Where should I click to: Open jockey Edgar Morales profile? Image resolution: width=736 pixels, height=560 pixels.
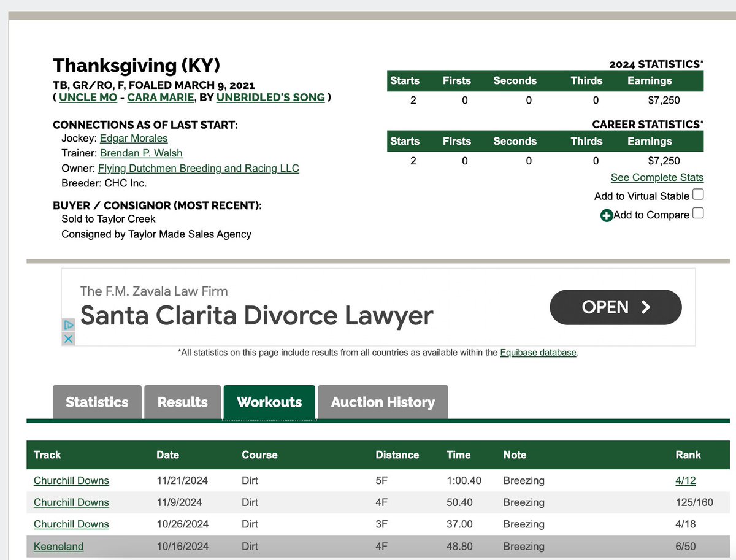134,139
